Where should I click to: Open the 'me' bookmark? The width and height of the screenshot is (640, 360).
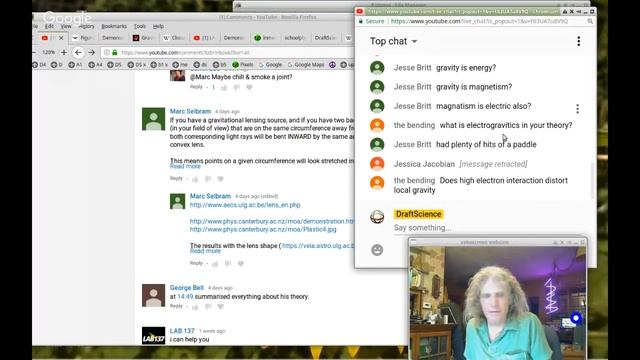coord(180,64)
